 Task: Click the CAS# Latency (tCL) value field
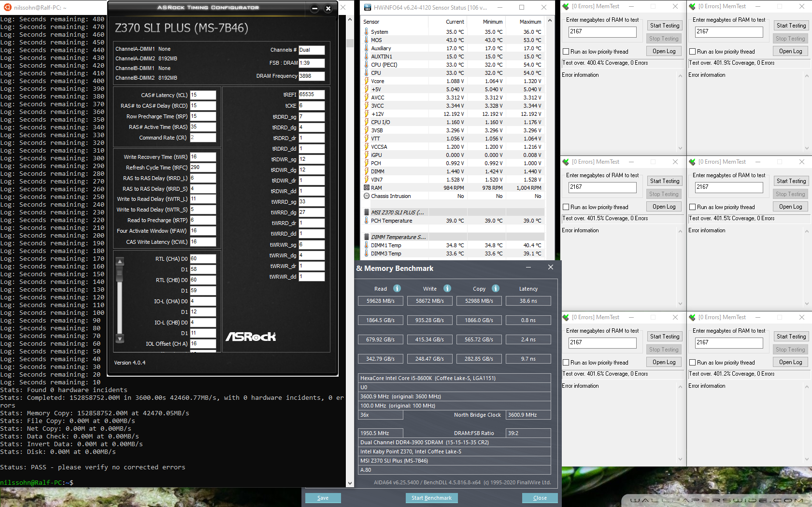click(203, 95)
